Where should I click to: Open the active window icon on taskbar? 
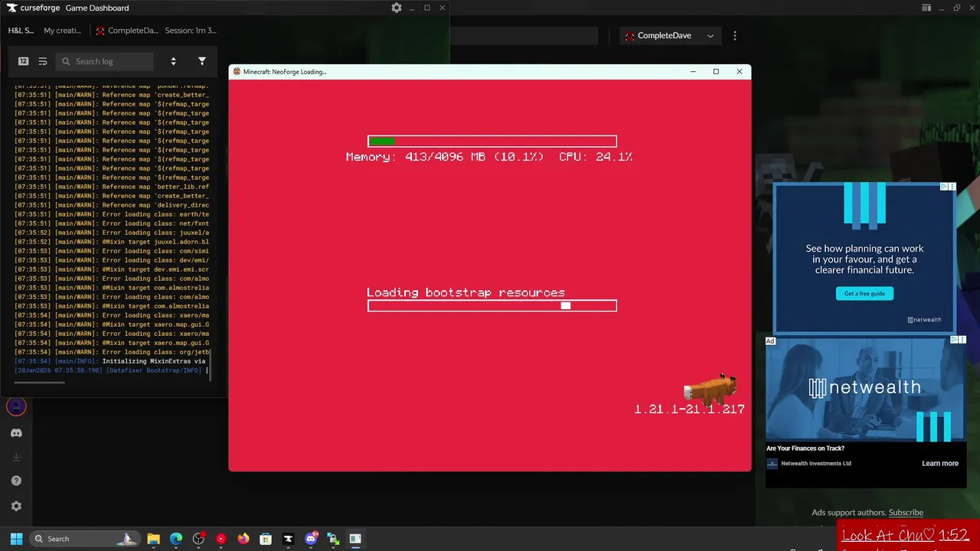click(355, 539)
